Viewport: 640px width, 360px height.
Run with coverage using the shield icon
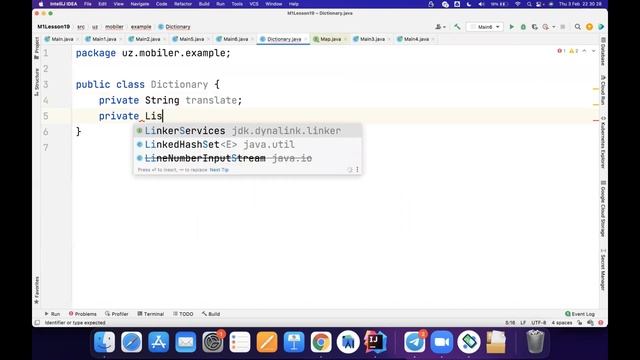[x=534, y=27]
